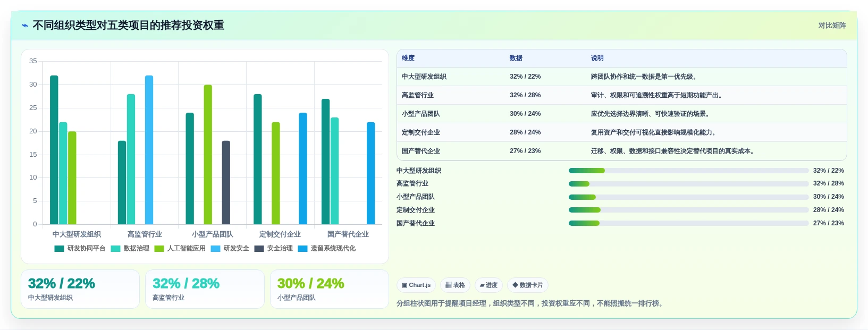Click the 数据 column header
The height and width of the screenshot is (330, 868).
tap(516, 58)
